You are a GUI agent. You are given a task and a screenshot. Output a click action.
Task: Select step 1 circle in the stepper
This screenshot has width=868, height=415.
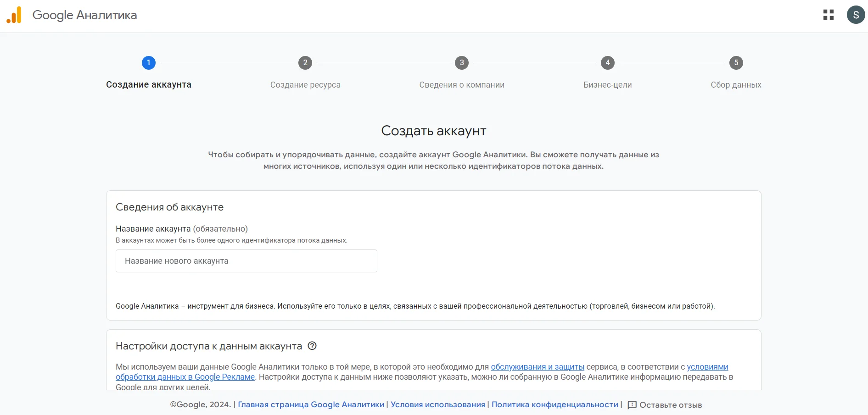point(149,63)
